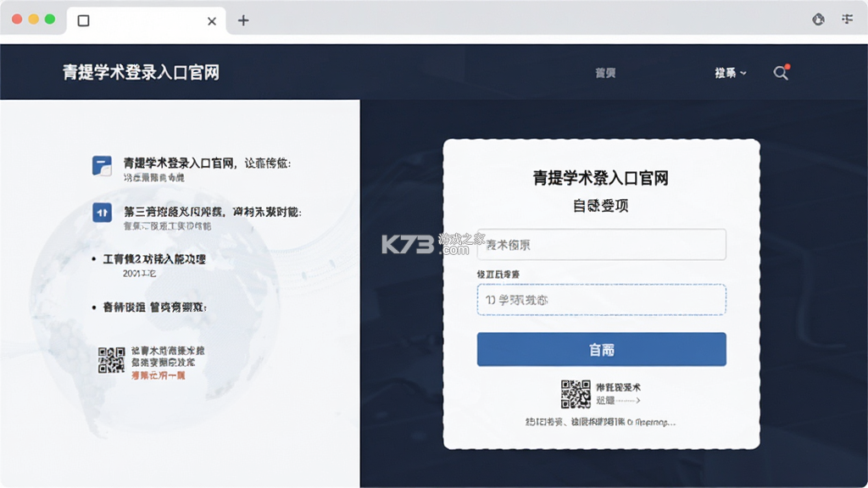Click the blue document icon in left panel
The image size is (868, 488).
(x=102, y=165)
